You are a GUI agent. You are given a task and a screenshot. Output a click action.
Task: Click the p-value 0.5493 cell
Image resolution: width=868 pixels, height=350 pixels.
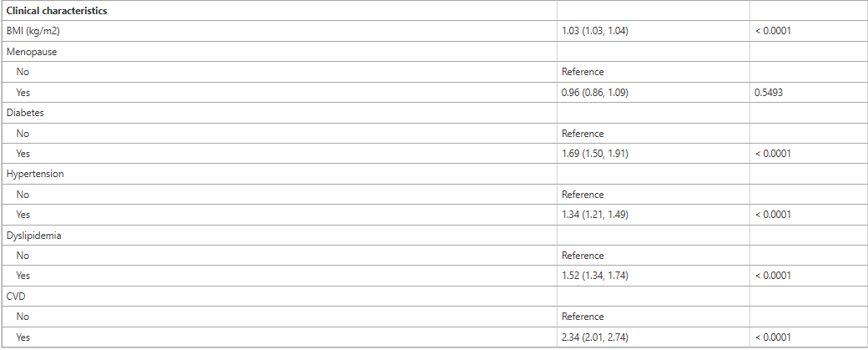[x=769, y=93]
